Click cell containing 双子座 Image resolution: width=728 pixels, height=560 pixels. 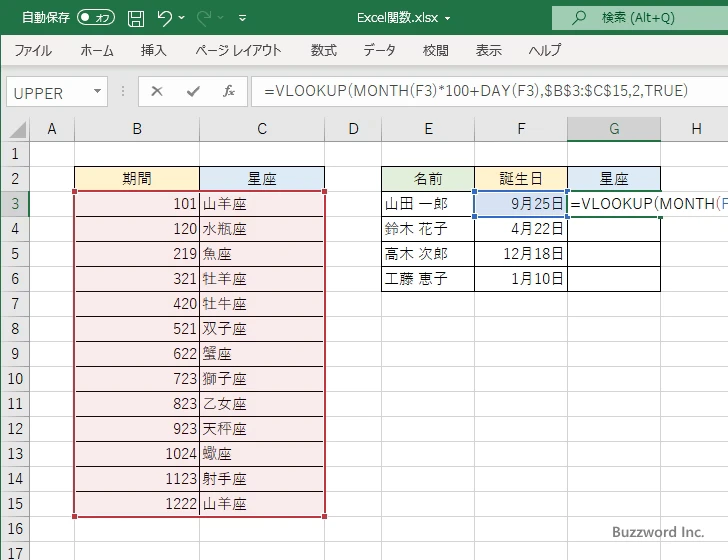tap(262, 329)
